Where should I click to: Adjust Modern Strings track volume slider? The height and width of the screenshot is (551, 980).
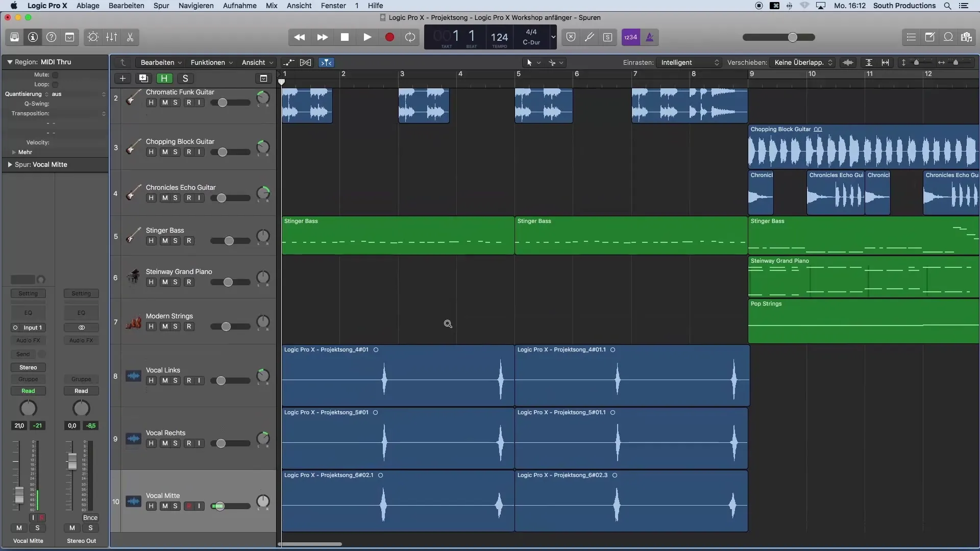230,327
